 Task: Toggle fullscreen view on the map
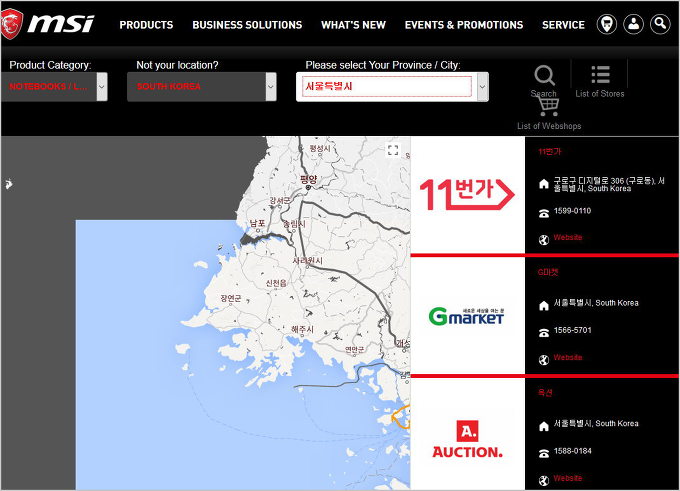[393, 150]
